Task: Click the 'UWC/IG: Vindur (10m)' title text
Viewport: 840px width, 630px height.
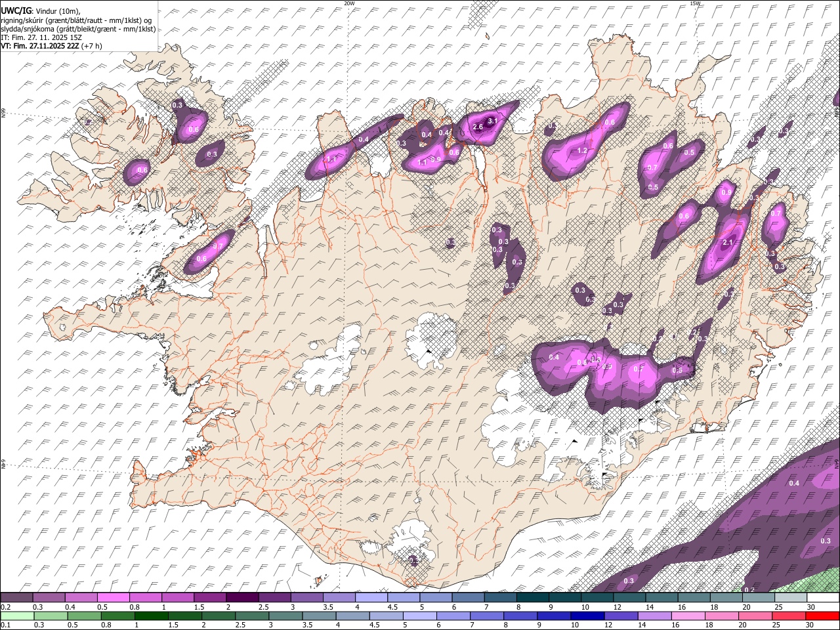Action: click(x=40, y=11)
